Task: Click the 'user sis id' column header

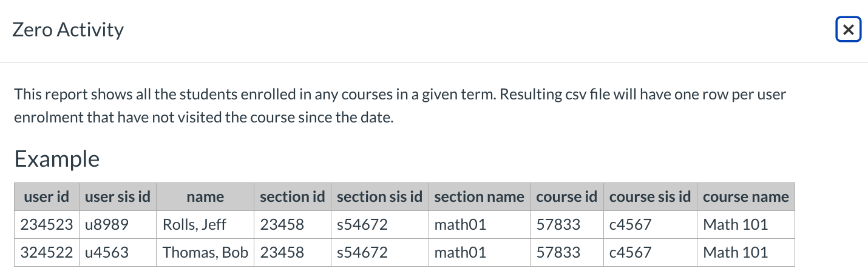Action: 118,197
